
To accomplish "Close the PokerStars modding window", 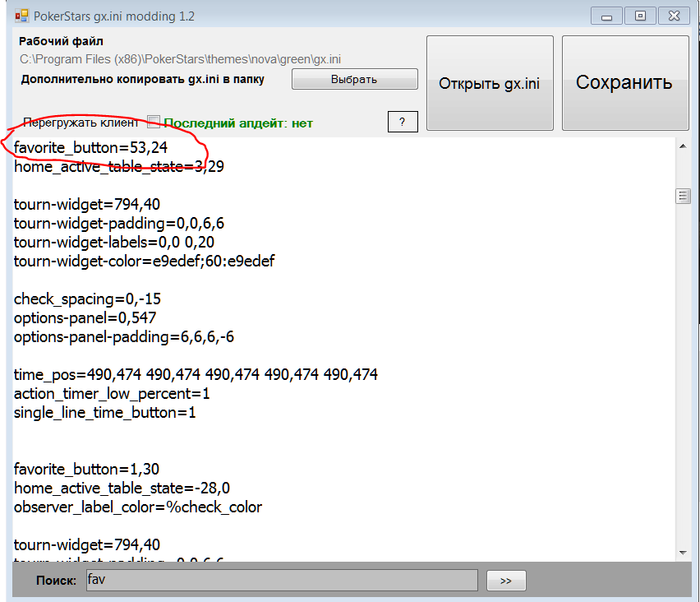I will coord(674,16).
